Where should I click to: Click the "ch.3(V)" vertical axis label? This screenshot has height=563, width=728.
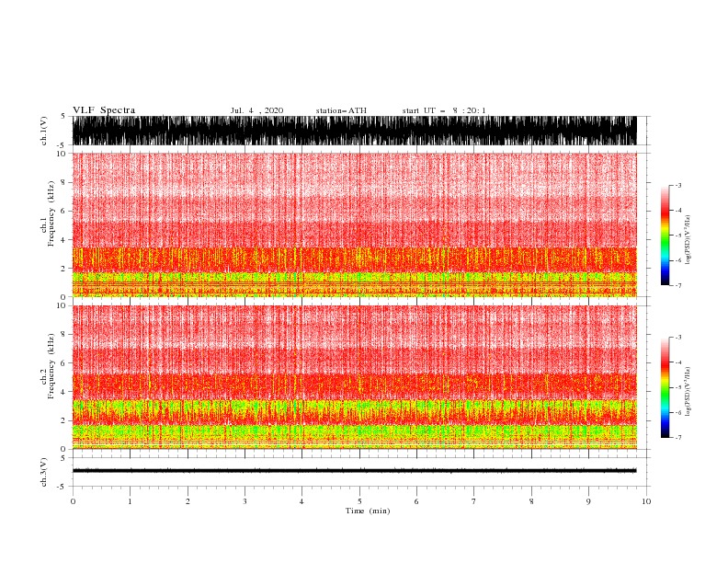pos(44,472)
